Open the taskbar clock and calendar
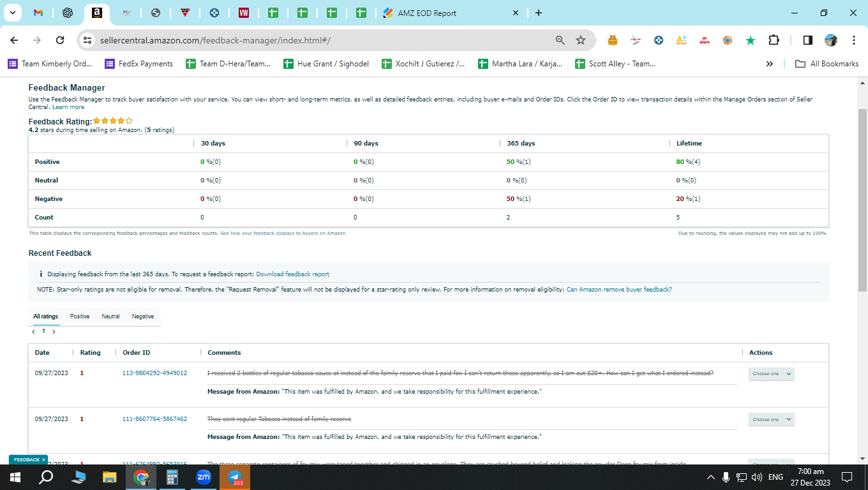 pyautogui.click(x=811, y=477)
